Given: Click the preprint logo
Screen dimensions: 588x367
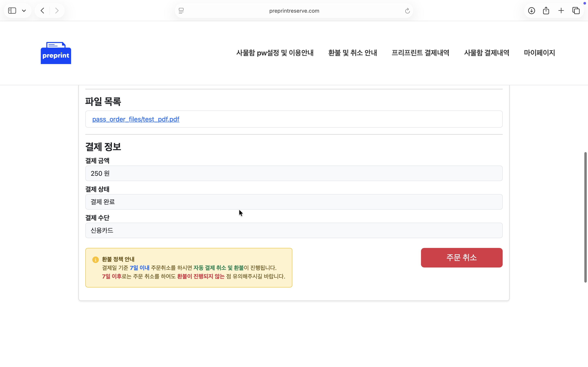Looking at the screenshot, I should pos(56,53).
